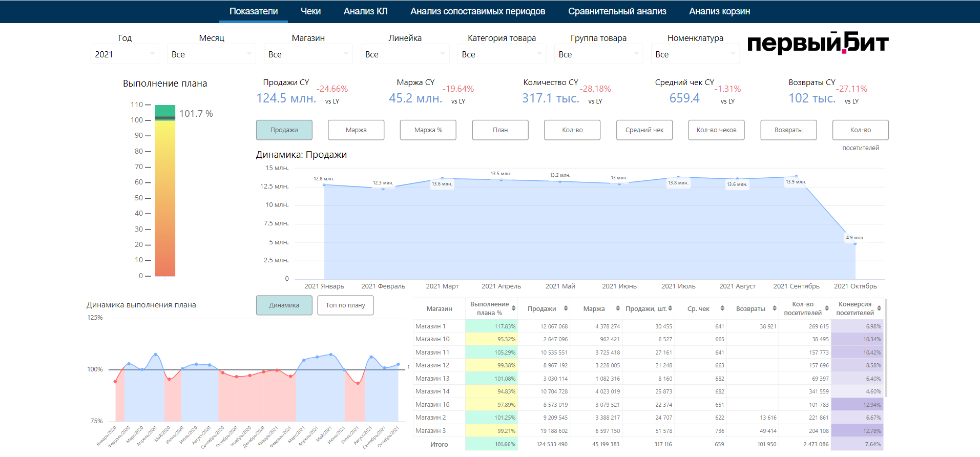Sort by Ср. чек column arrows

pyautogui.click(x=722, y=308)
